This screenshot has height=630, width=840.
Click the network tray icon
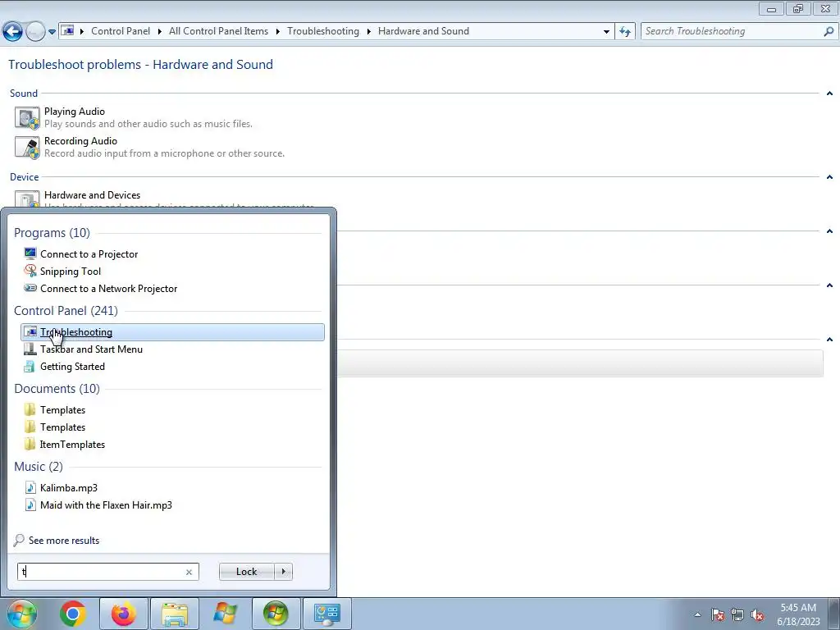pyautogui.click(x=737, y=614)
